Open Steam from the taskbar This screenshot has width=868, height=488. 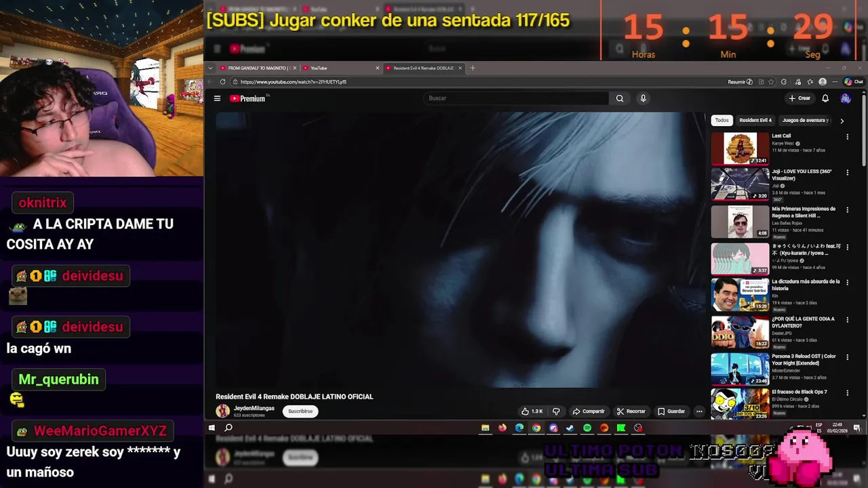point(570,428)
